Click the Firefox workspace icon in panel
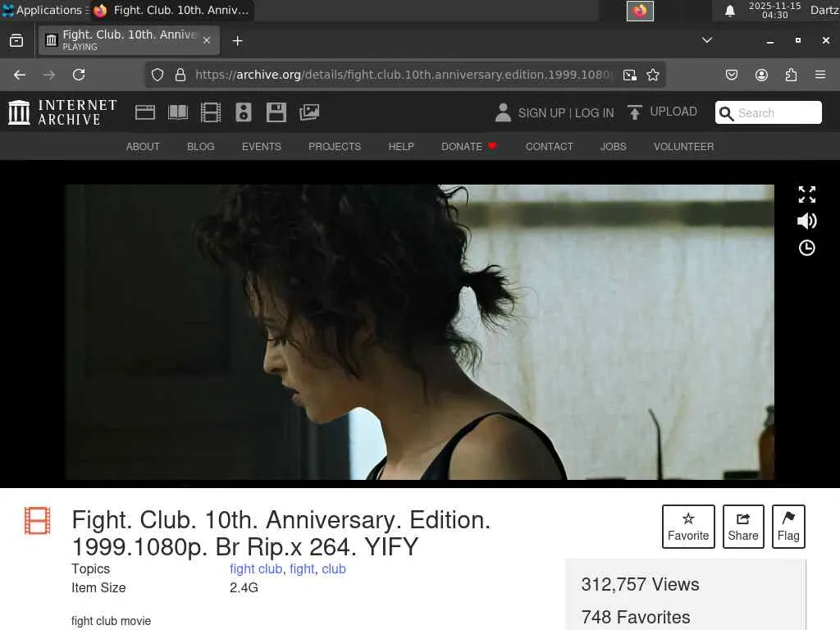Viewport: 840px width, 630px height. 640,11
